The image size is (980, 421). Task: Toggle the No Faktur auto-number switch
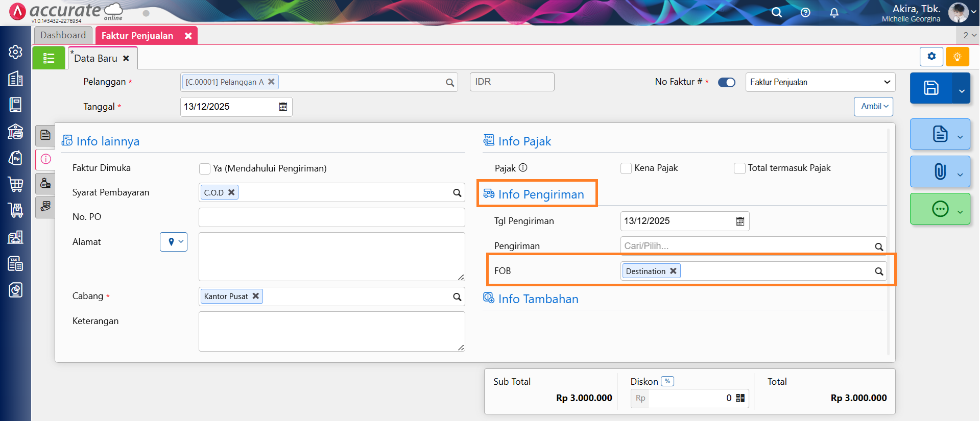pos(726,82)
